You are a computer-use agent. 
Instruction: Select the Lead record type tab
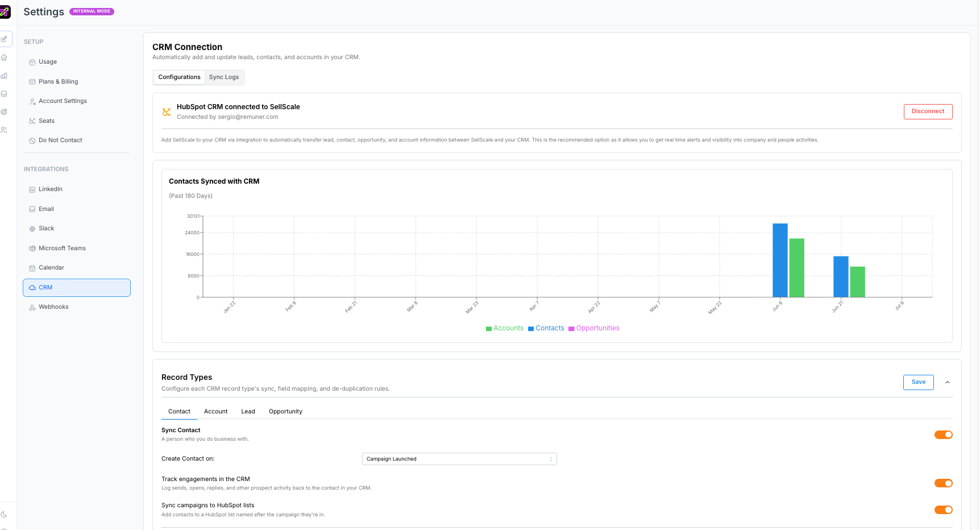(248, 412)
